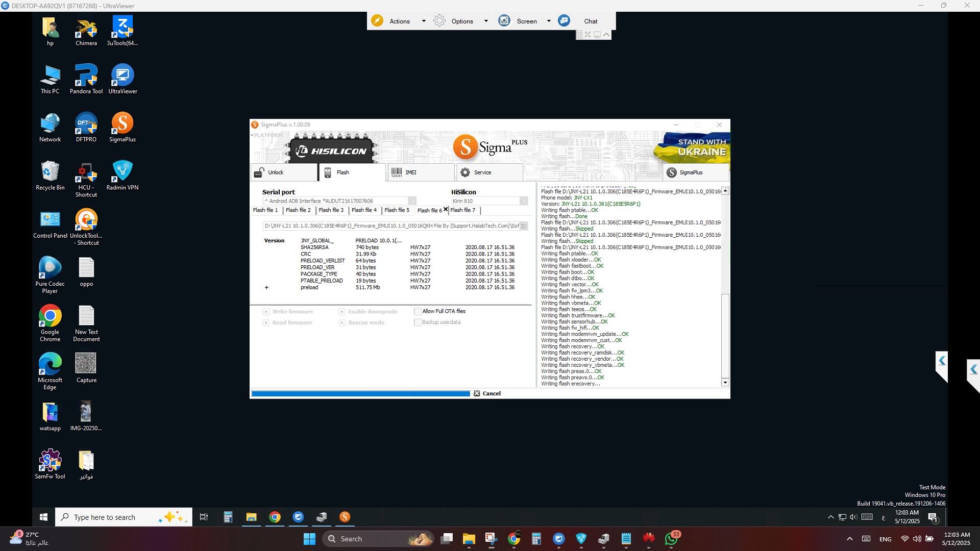Select the Flash file 7 tab
Image resolution: width=980 pixels, height=551 pixels.
[463, 210]
